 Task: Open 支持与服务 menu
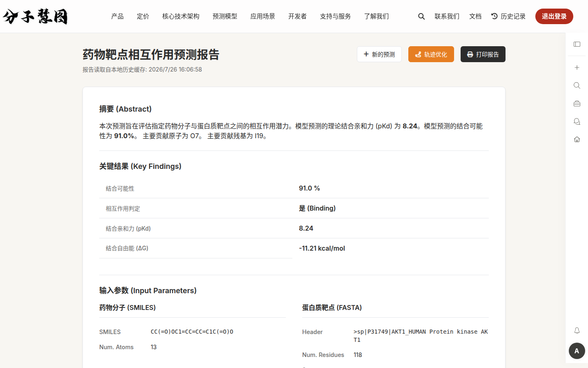click(336, 16)
